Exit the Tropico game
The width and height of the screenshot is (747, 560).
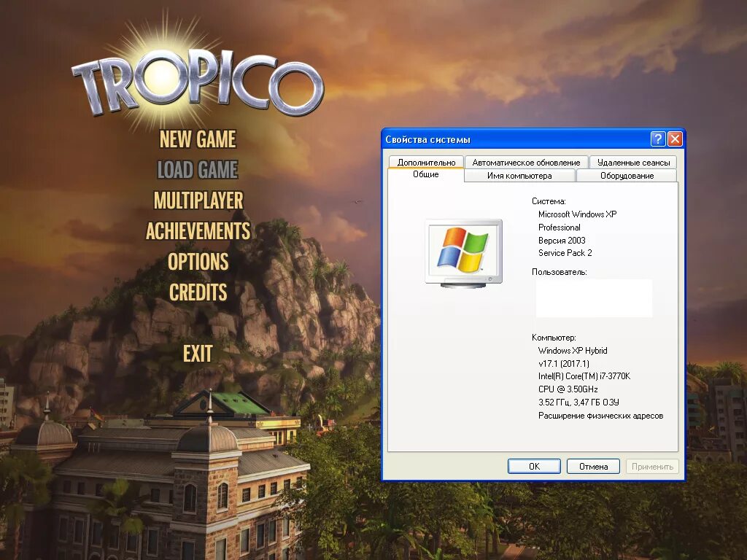[198, 354]
